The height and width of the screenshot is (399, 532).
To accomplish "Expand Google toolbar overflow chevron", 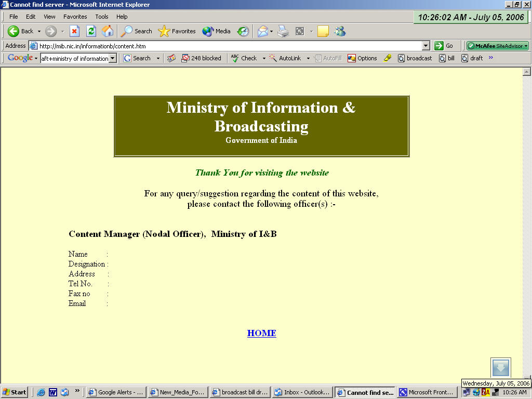I will [x=491, y=58].
